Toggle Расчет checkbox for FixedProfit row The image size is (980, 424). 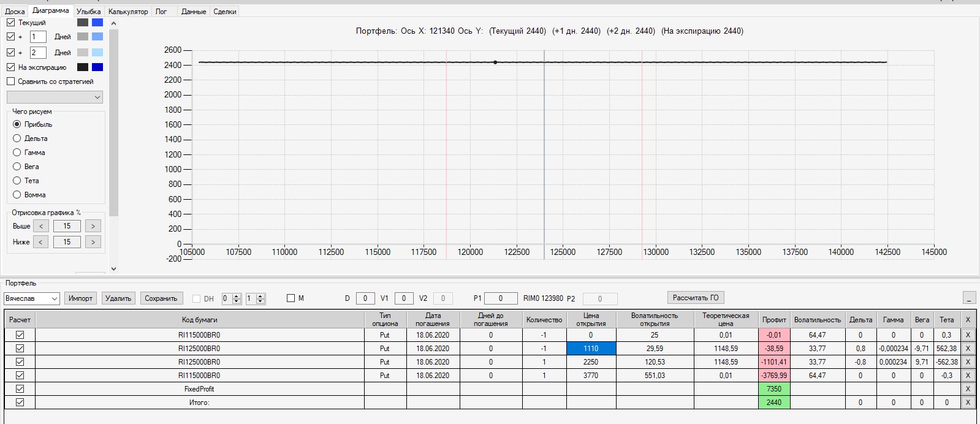[20, 388]
